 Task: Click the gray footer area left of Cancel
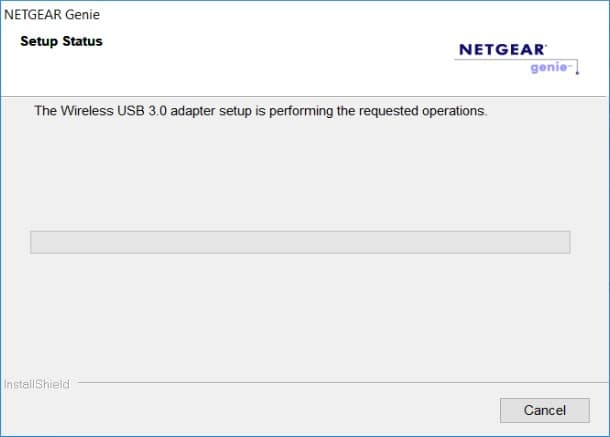[x=250, y=410]
